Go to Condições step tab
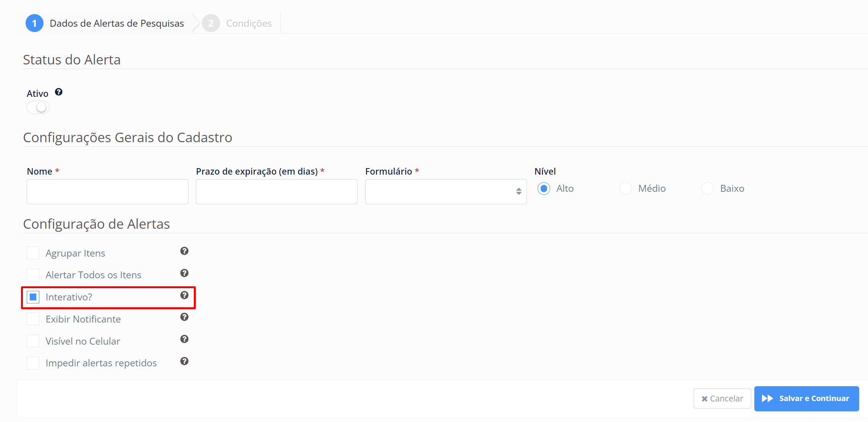This screenshot has height=422, width=868. click(248, 23)
